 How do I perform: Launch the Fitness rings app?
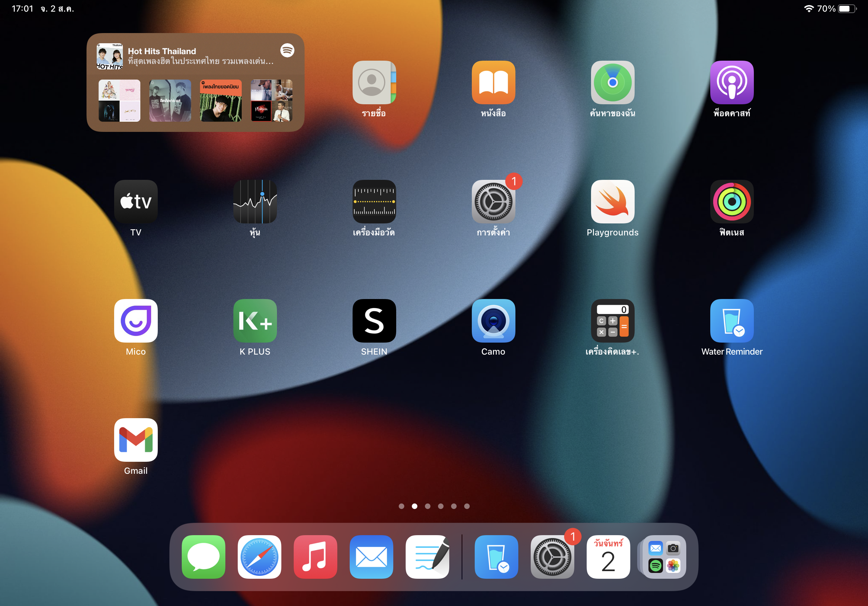coord(732,202)
